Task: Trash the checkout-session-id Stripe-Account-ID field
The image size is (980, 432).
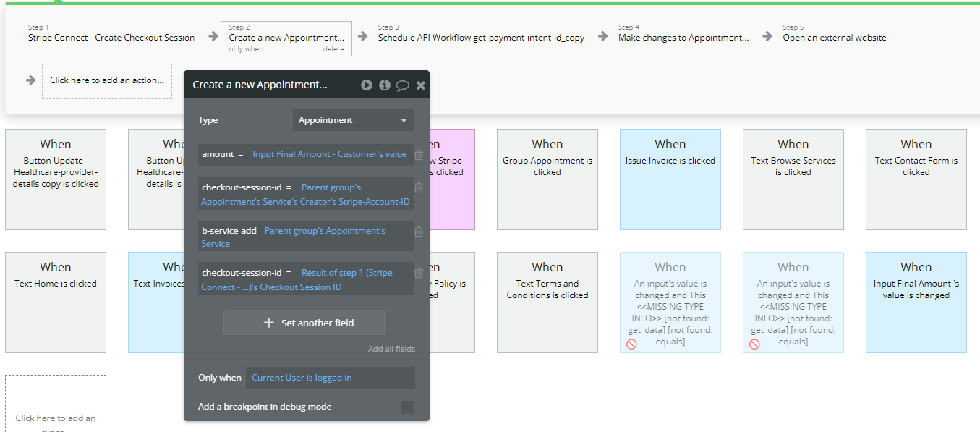Action: (x=419, y=188)
